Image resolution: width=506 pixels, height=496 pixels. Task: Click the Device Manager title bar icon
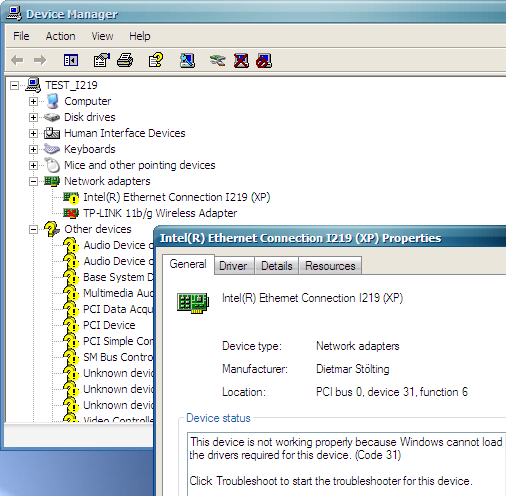pos(14,14)
